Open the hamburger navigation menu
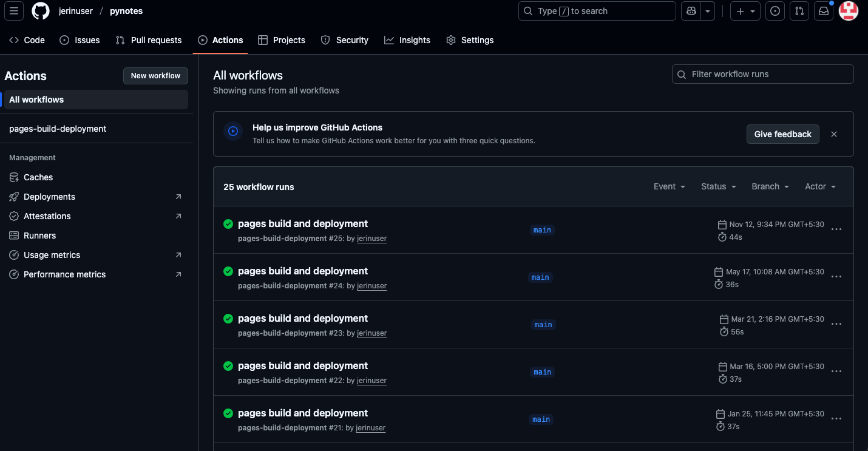 click(x=14, y=11)
